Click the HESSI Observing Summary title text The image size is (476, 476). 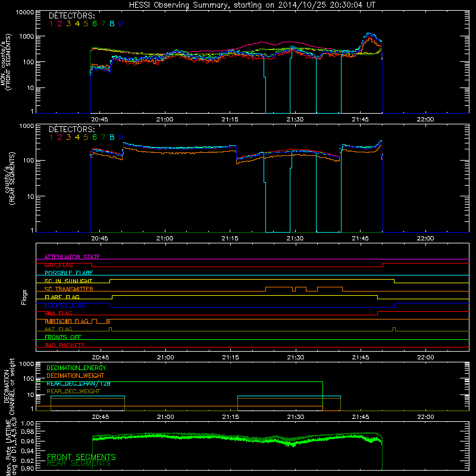click(252, 5)
